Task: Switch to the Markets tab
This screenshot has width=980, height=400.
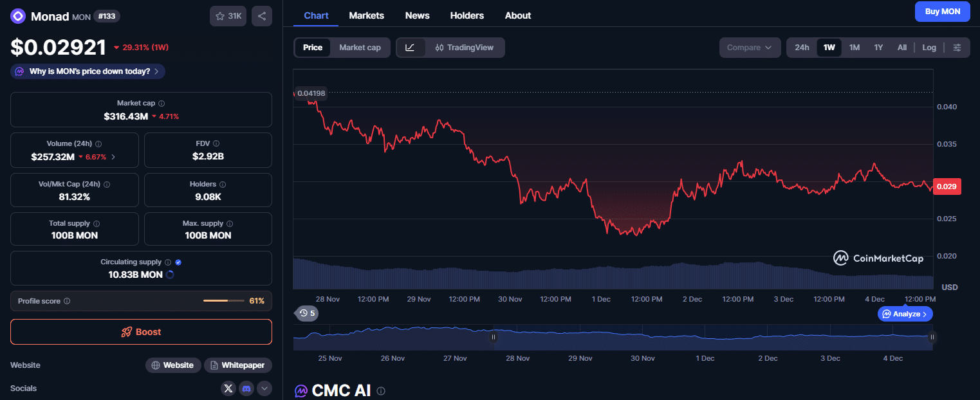Action: tap(366, 15)
